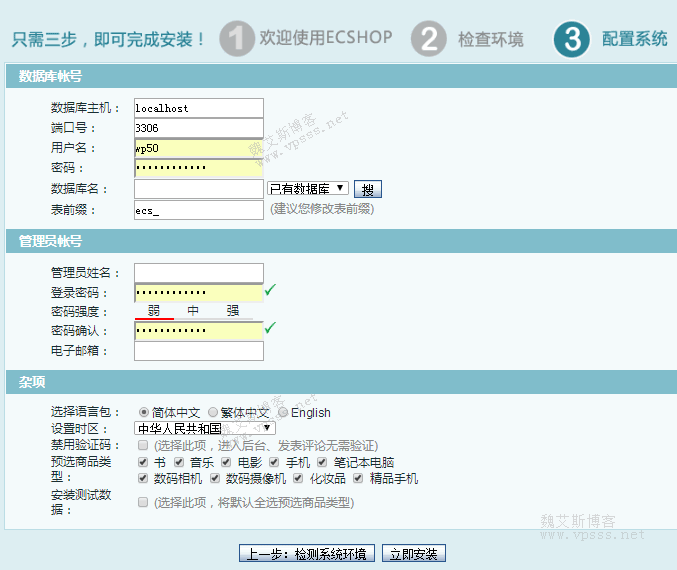Image resolution: width=677 pixels, height=570 pixels.
Task: Toggle the 安装测试数据 checkbox
Action: coord(144,502)
